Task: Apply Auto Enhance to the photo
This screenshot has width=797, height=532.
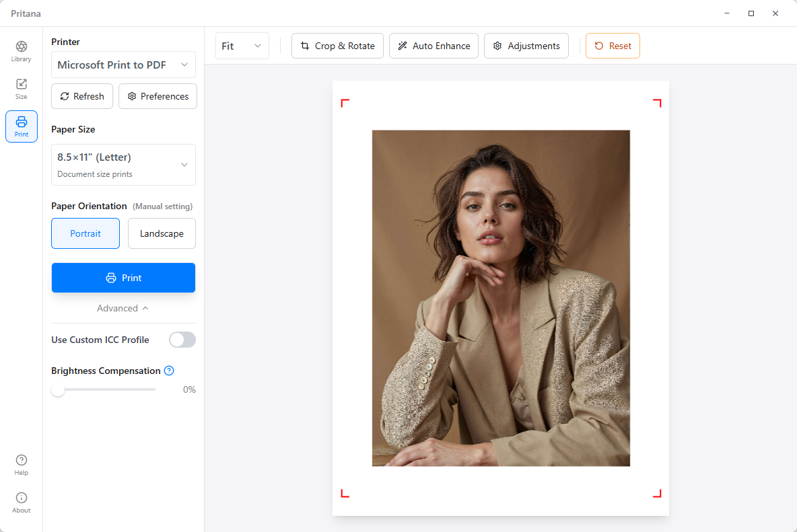Action: 434,46
